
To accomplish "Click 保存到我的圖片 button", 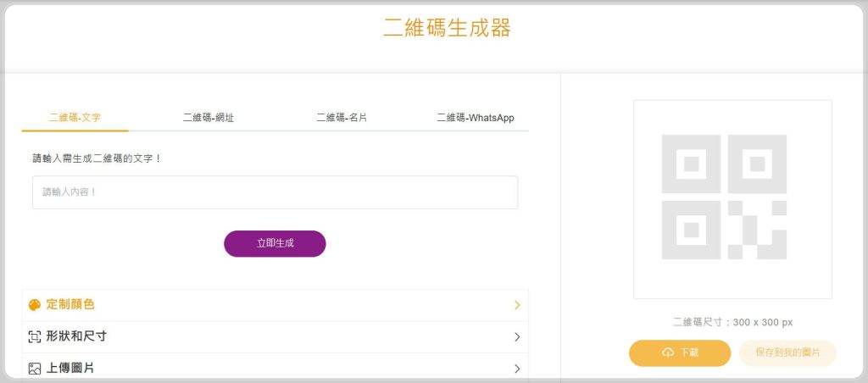I will (x=787, y=352).
